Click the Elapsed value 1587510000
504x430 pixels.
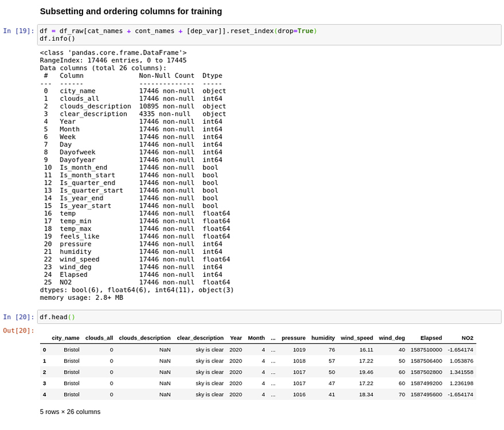(x=426, y=350)
